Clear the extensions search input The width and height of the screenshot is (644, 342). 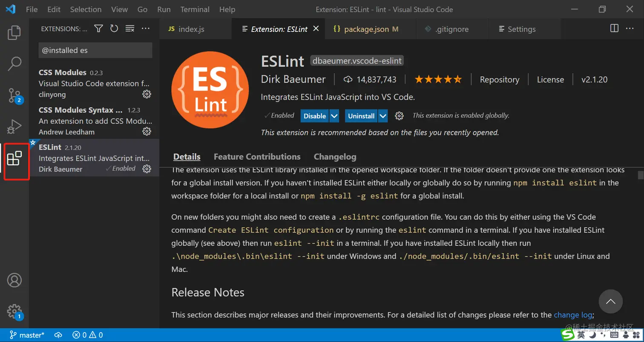pos(130,29)
